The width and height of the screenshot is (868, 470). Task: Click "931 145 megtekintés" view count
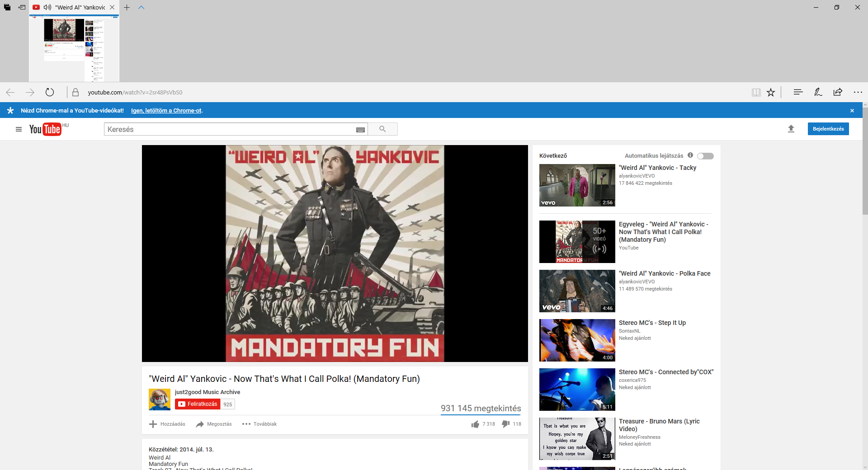(x=481, y=408)
